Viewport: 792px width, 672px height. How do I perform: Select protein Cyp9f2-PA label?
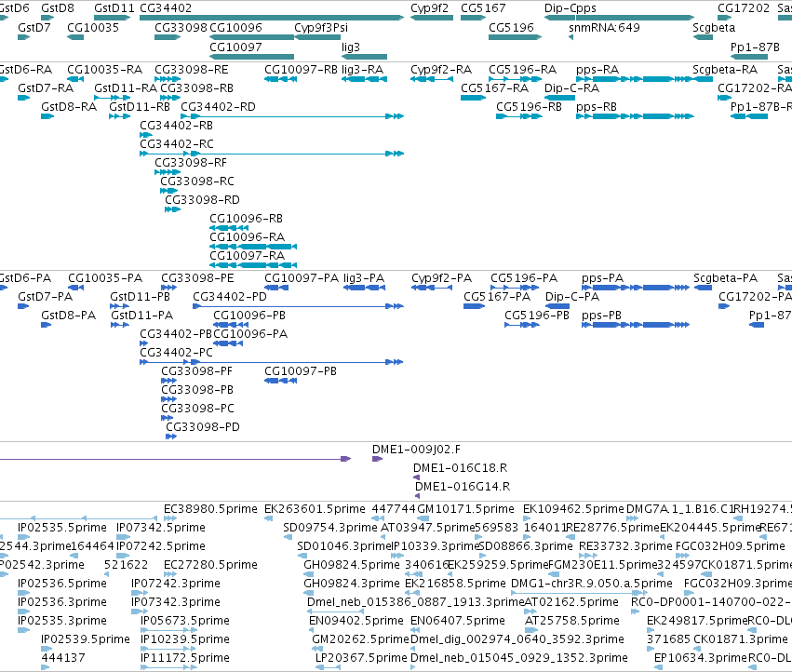(x=441, y=278)
